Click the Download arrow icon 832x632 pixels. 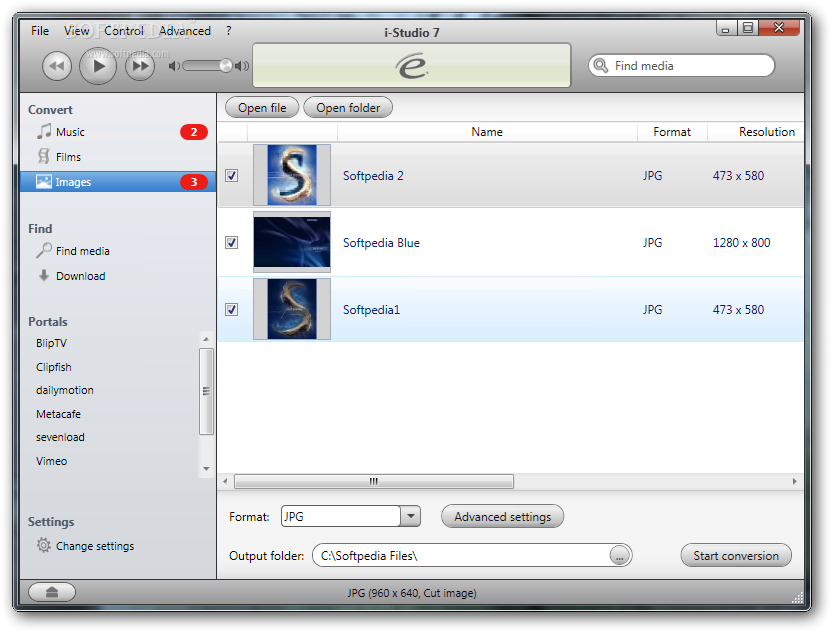click(x=44, y=275)
